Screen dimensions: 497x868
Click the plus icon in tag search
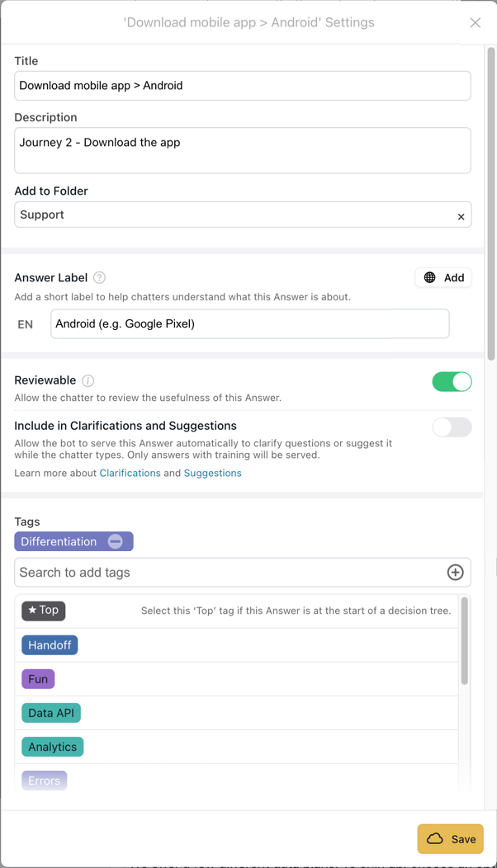click(x=455, y=573)
